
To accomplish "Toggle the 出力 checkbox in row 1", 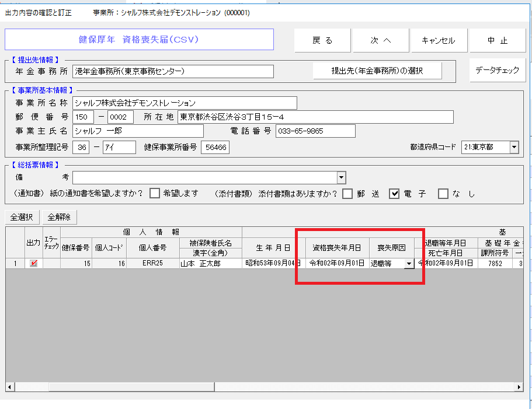I will pyautogui.click(x=34, y=264).
